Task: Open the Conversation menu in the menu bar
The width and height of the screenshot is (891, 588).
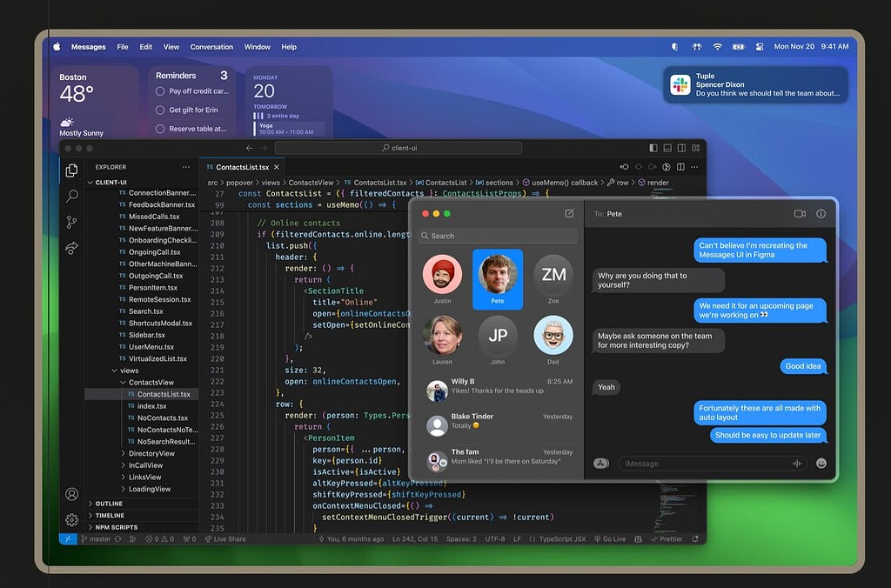Action: pos(211,47)
